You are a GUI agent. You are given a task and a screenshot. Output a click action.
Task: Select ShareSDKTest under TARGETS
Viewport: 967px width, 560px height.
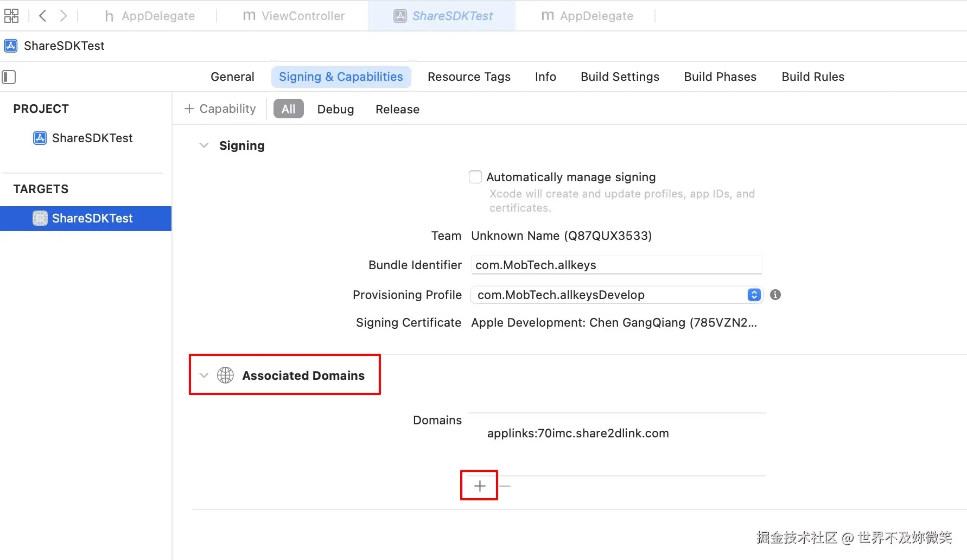coord(86,219)
